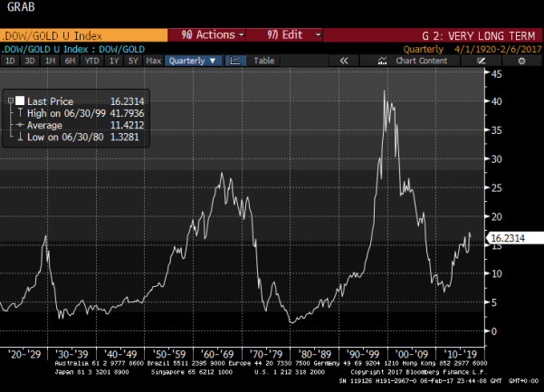The image size is (544, 392).
Task: Open the Actions dropdown menu
Action: pos(214,34)
